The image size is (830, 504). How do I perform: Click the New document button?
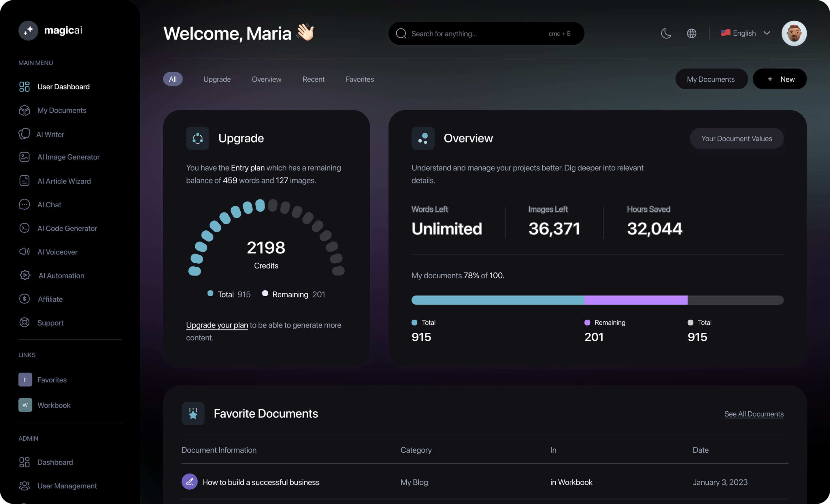pyautogui.click(x=780, y=79)
